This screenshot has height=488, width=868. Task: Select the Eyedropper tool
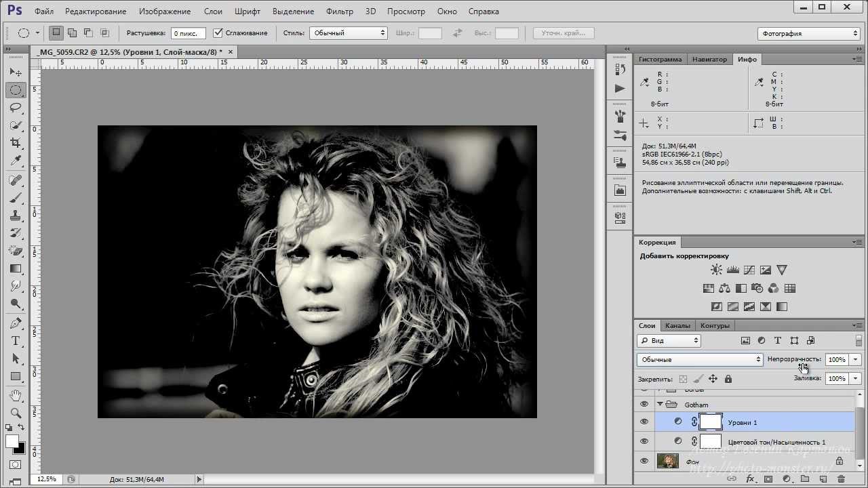16,161
